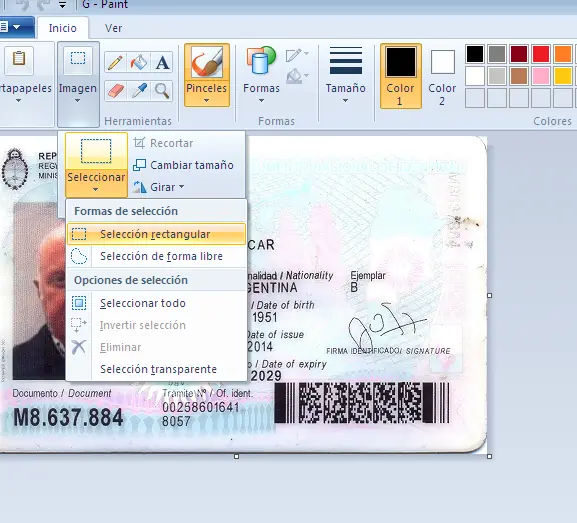Viewport: 577px width, 523px height.
Task: Click the Eliminar menu entry
Action: pyautogui.click(x=156, y=347)
